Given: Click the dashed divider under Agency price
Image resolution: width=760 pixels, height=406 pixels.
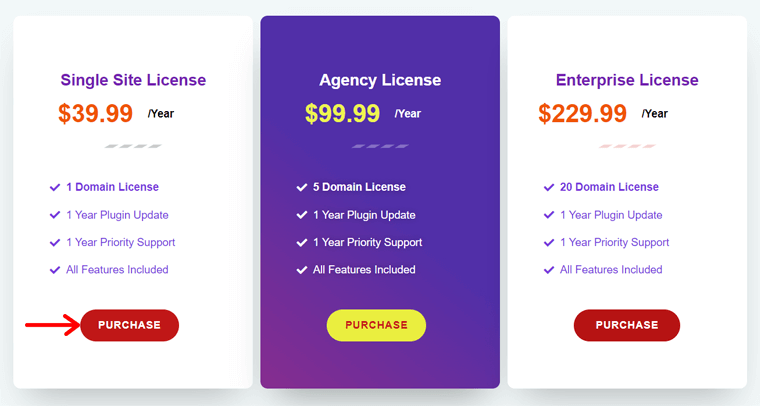Looking at the screenshot, I should click(x=380, y=146).
